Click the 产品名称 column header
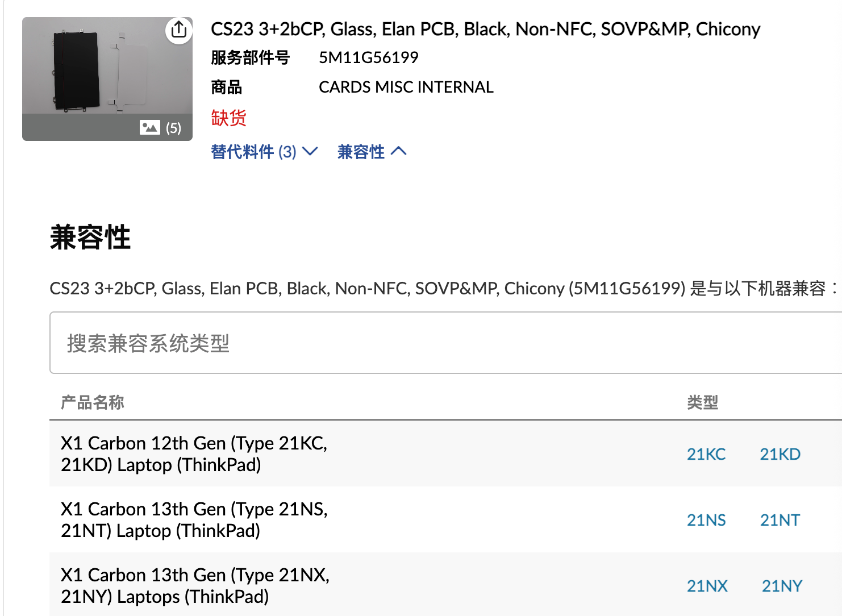Screen dimensions: 842x616 click(x=93, y=402)
